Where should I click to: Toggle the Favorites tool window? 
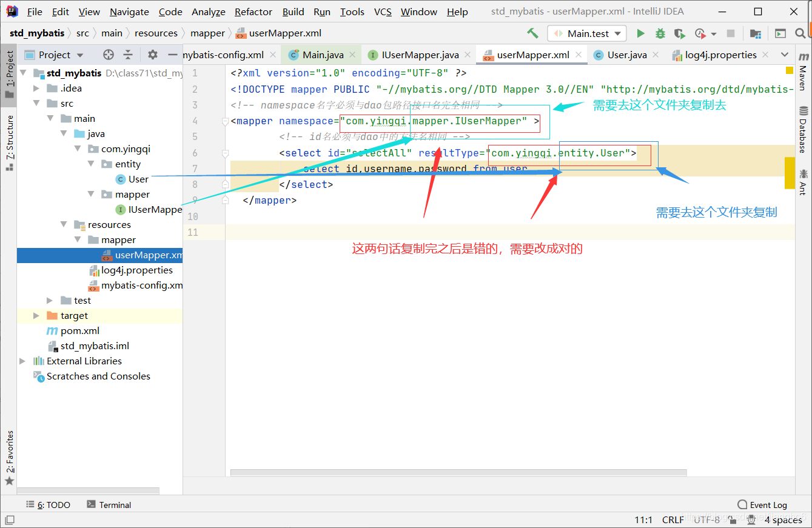pos(9,458)
